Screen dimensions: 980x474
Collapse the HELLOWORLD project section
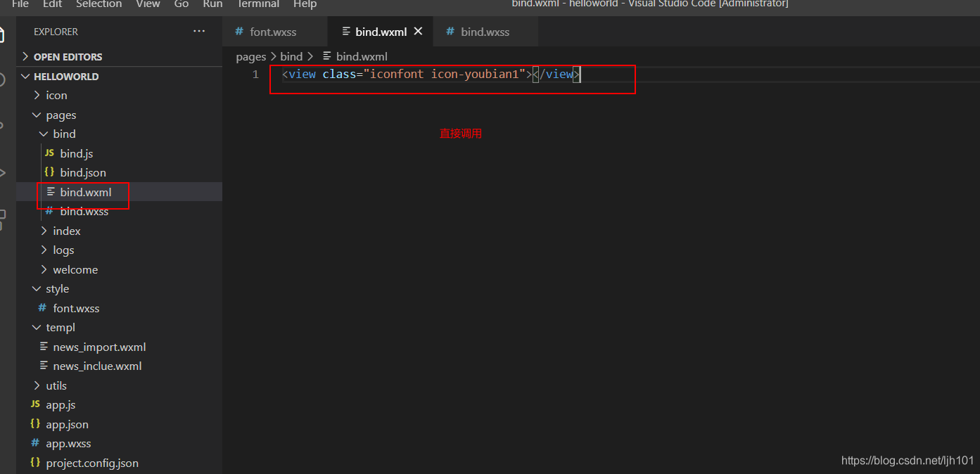click(x=119, y=77)
